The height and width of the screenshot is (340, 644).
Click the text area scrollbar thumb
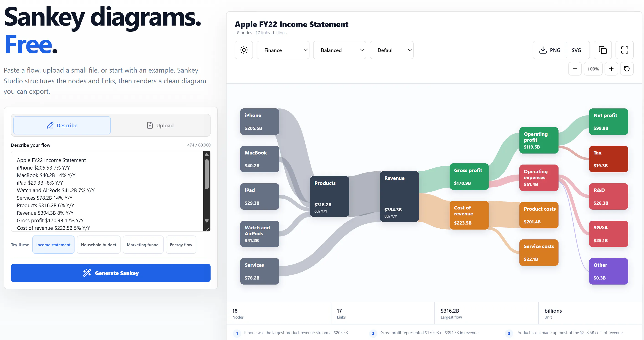[x=207, y=174]
